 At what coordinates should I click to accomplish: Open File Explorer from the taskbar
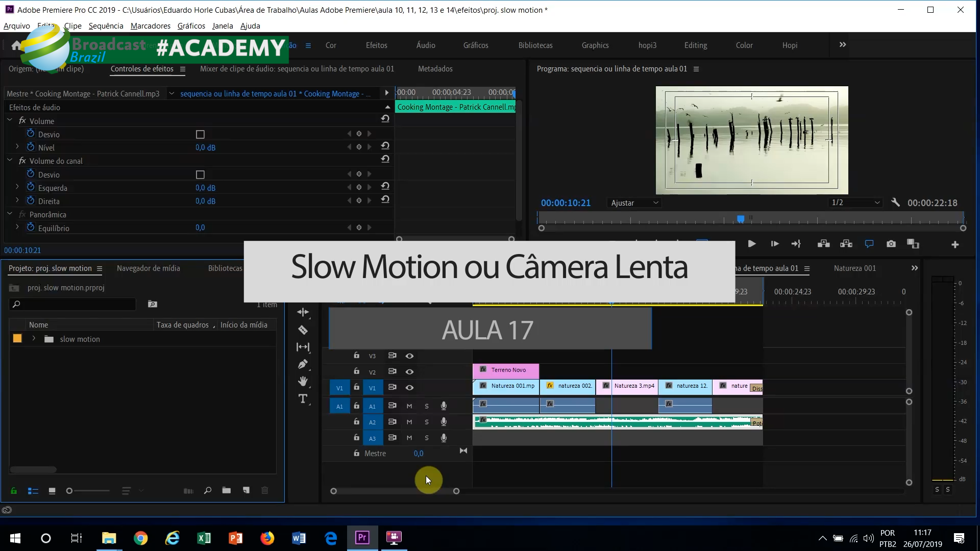[x=109, y=538]
